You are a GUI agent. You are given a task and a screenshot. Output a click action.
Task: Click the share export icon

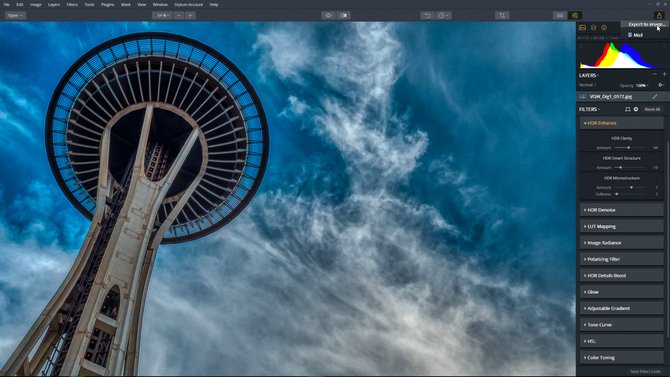[x=659, y=15]
